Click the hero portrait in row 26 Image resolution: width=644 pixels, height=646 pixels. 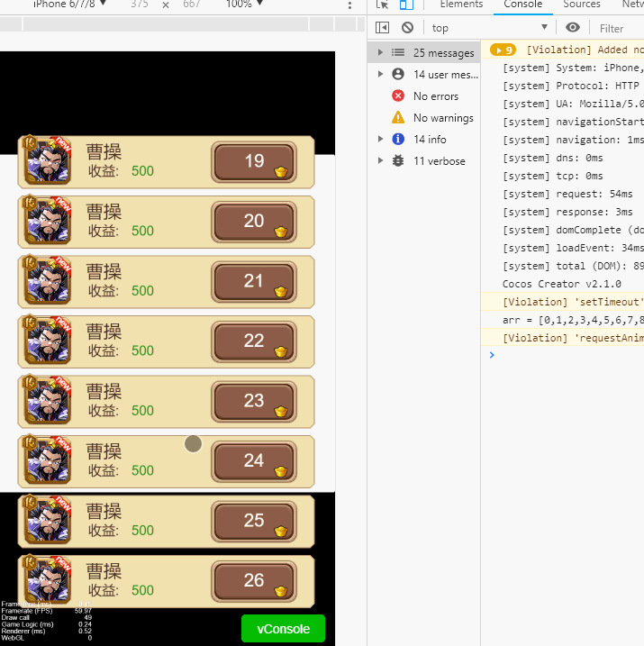click(x=47, y=579)
